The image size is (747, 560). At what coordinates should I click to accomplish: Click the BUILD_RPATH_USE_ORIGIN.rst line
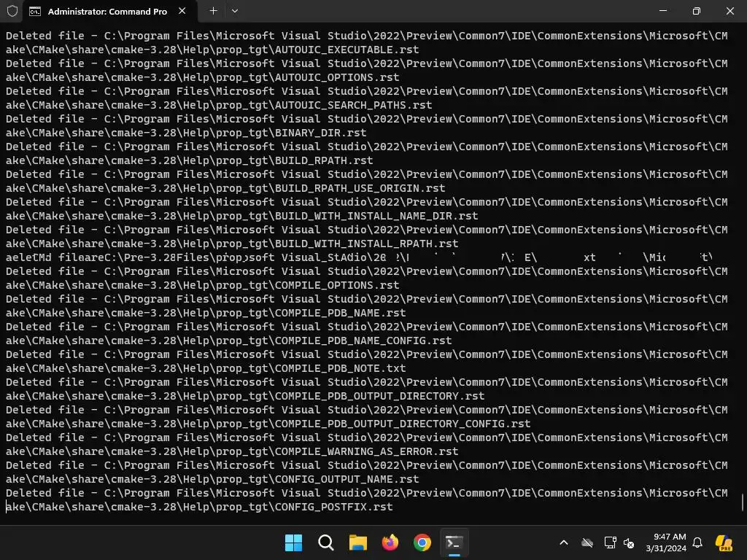click(x=226, y=188)
